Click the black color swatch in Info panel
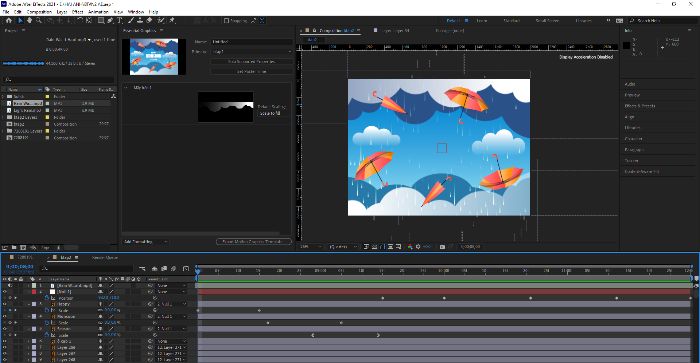The image size is (700, 363). 627,46
